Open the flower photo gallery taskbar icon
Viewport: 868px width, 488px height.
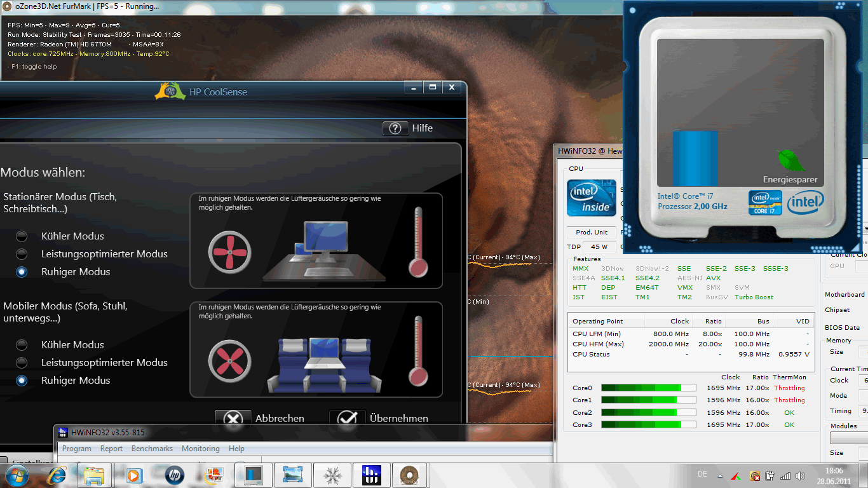[x=213, y=475]
